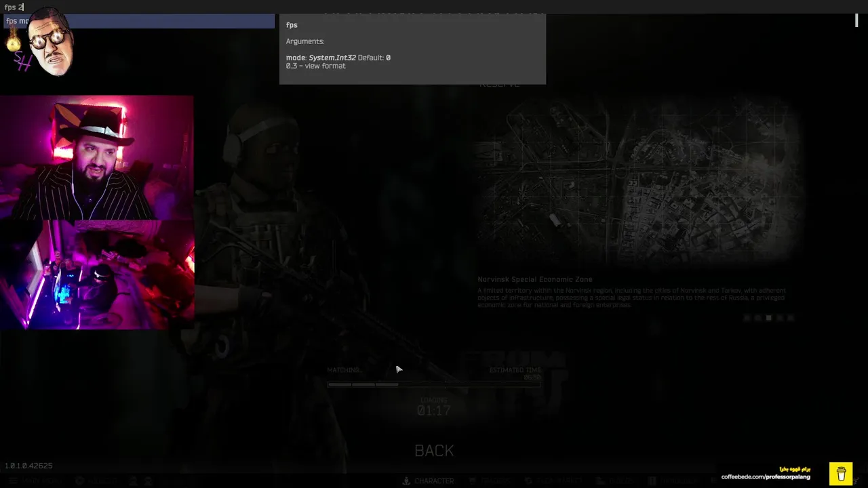This screenshot has width=868, height=488.
Task: Click the 'Norvinsk Special Economic Zone' heading
Action: point(534,279)
